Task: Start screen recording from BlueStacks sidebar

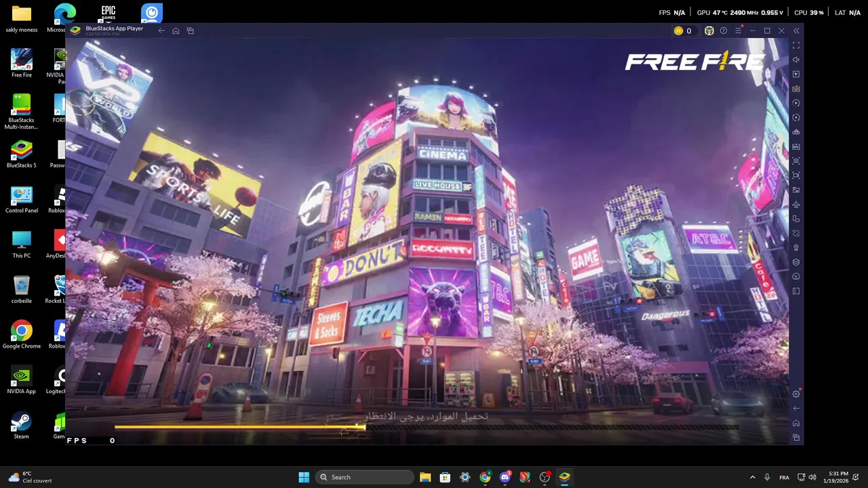Action: pos(796,175)
